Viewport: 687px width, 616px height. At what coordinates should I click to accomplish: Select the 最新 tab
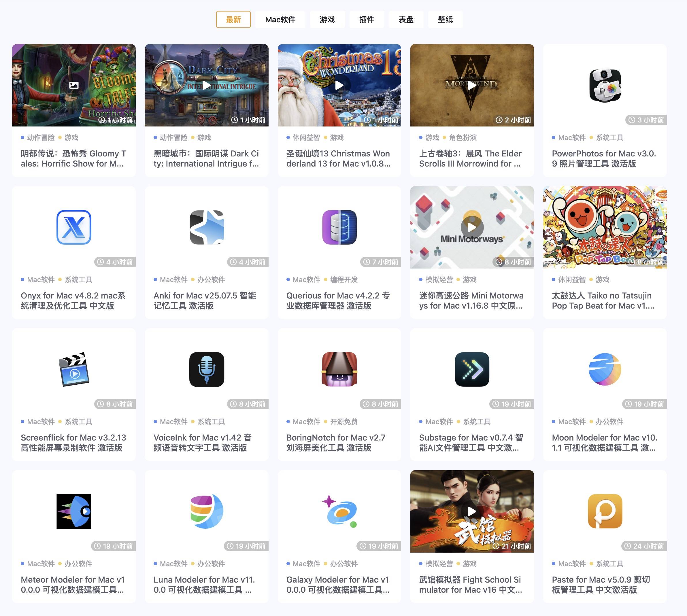[233, 19]
